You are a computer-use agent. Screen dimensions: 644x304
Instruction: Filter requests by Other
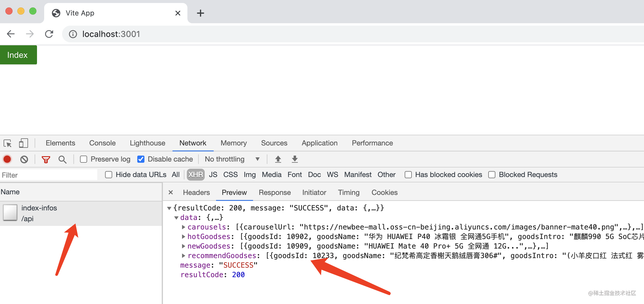[x=386, y=175]
